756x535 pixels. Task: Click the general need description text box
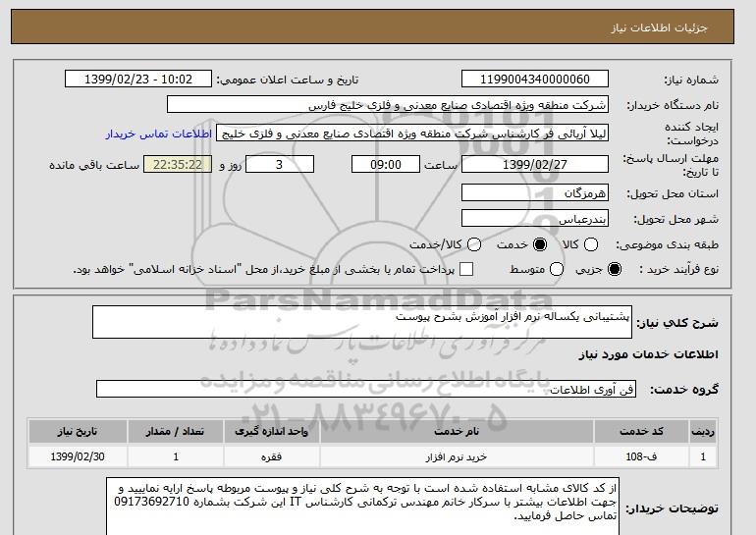coord(362,322)
